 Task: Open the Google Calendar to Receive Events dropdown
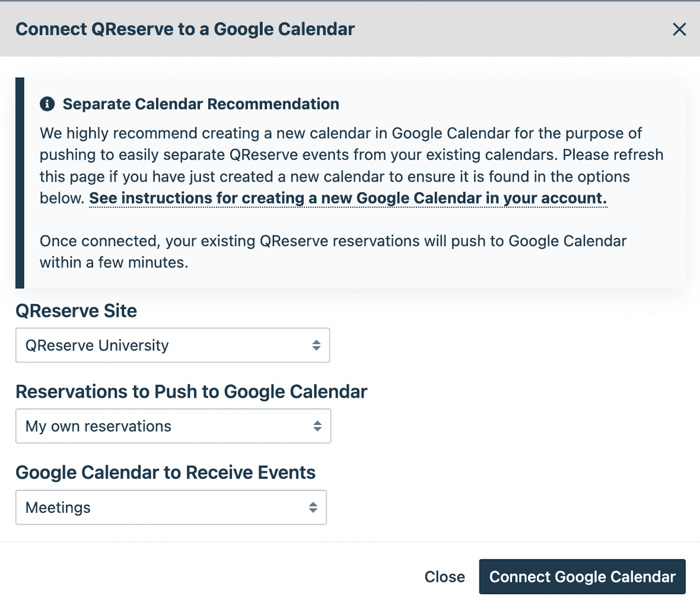click(171, 507)
